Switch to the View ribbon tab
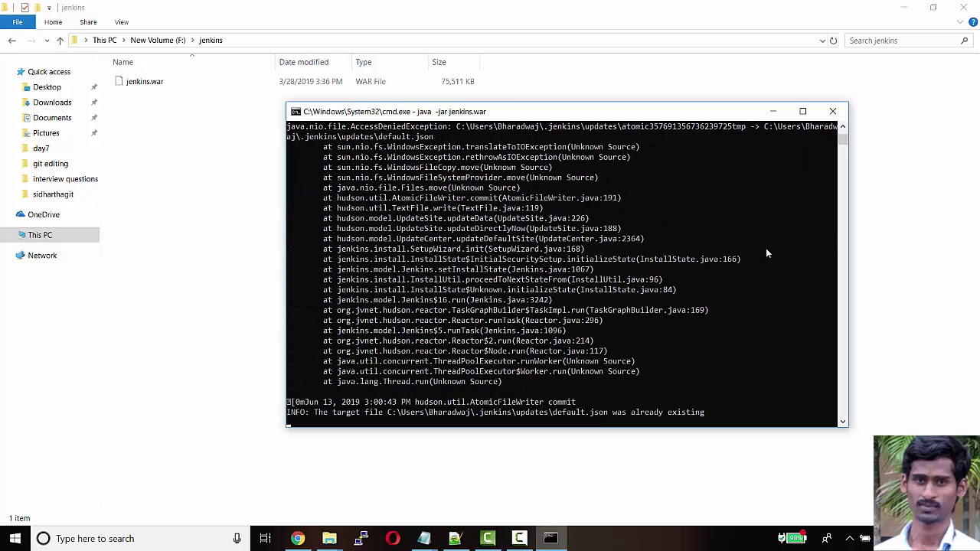Screen dimensions: 980x551 pyautogui.click(x=122, y=22)
